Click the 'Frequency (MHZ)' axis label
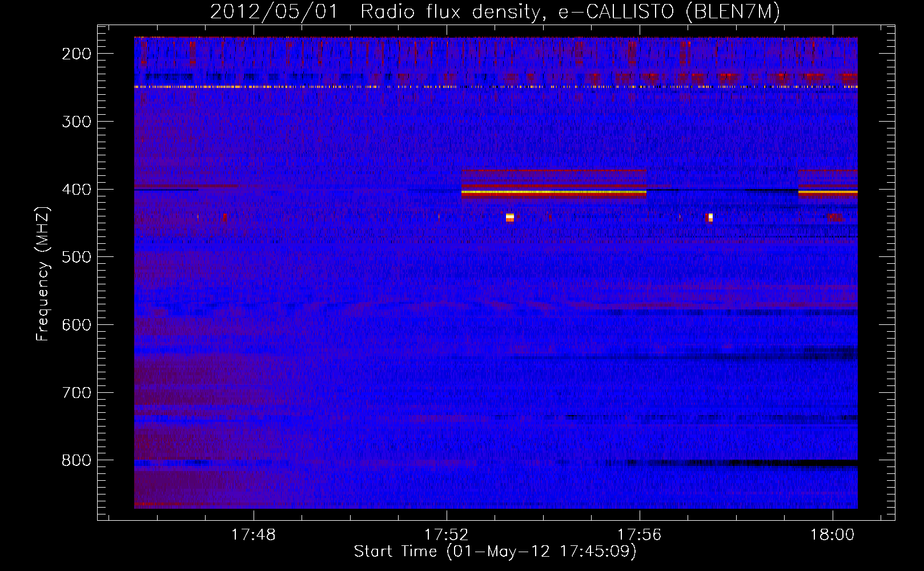Image resolution: width=924 pixels, height=571 pixels. [x=43, y=274]
